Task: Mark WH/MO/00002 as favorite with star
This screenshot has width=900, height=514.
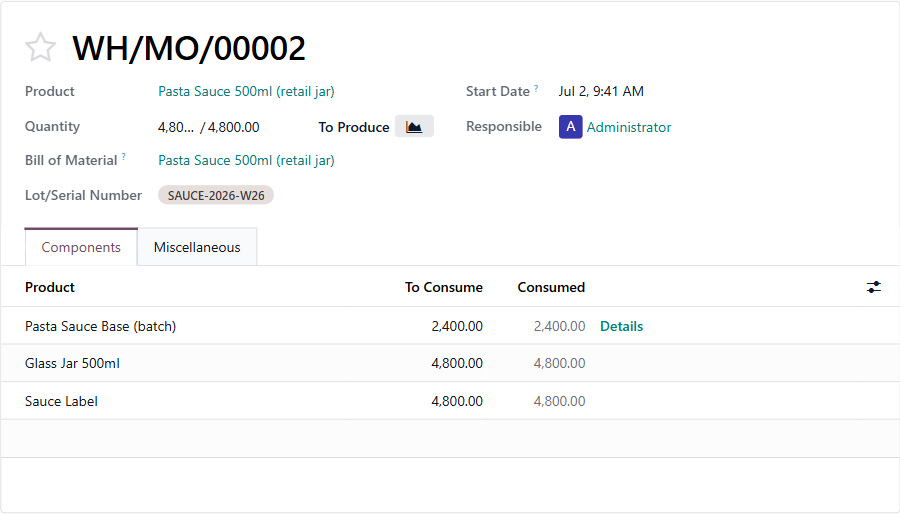Action: [40, 48]
